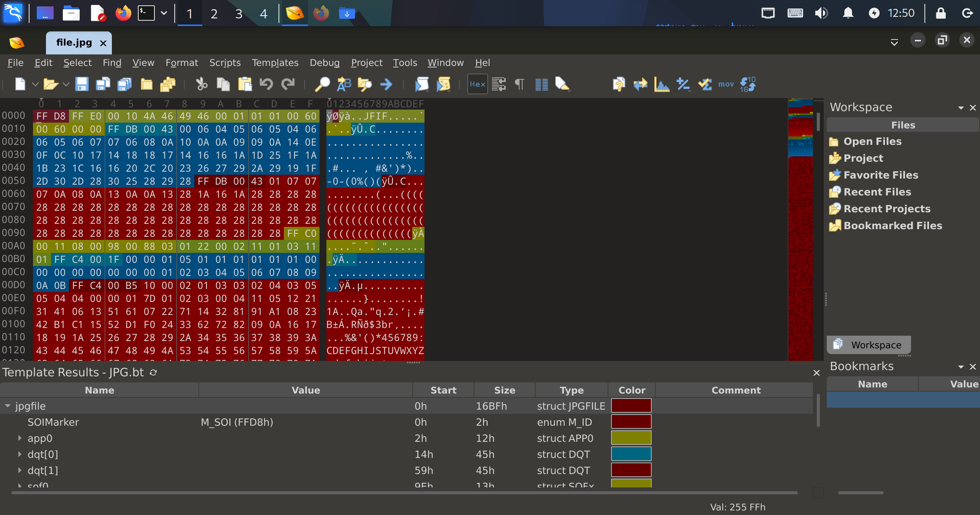Select the file.jpg tab
The width and height of the screenshot is (980, 515).
pyautogui.click(x=74, y=43)
